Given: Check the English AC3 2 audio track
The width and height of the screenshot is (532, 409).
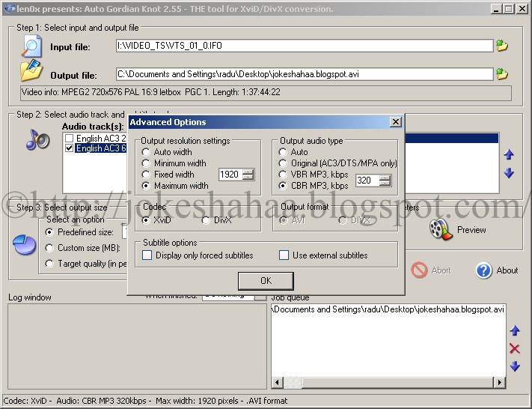Looking at the screenshot, I should [70, 139].
